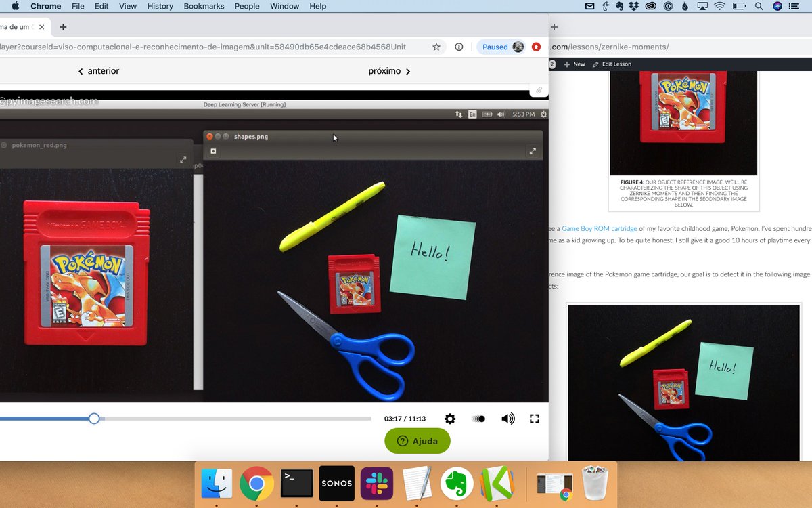The image size is (812, 508).
Task: Mute the video volume speaker
Action: coord(507,419)
